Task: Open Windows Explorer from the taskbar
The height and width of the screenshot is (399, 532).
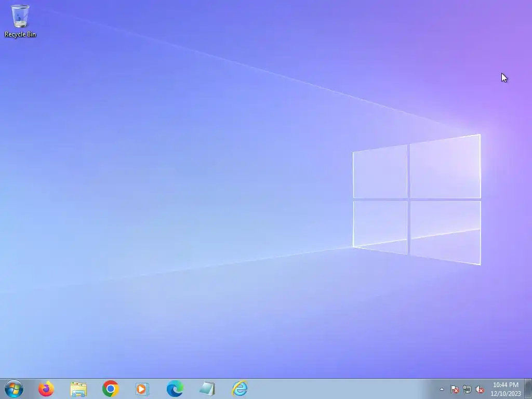Action: [x=78, y=389]
